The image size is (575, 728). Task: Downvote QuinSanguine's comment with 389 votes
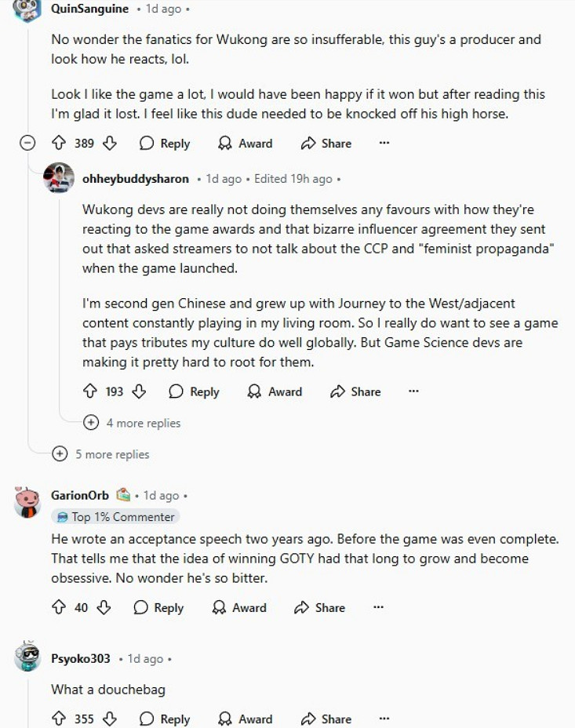click(x=110, y=144)
